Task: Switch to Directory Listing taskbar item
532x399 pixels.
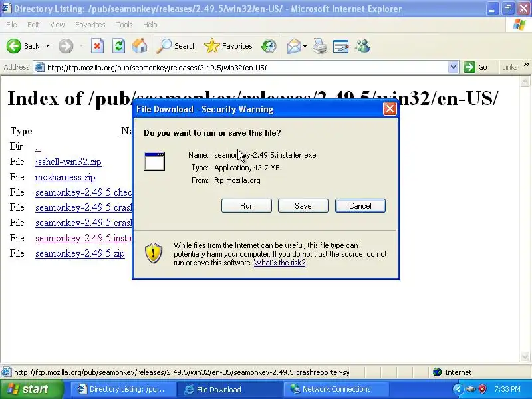Action: 123,389
